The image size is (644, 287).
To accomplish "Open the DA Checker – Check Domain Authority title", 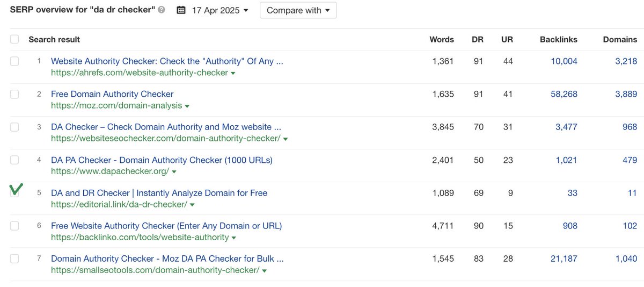I will click(x=166, y=127).
